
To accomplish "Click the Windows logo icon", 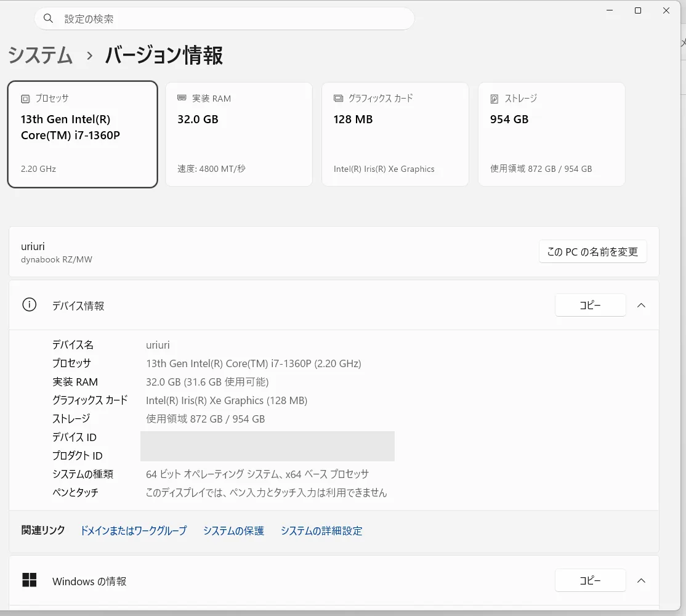I will point(30,580).
